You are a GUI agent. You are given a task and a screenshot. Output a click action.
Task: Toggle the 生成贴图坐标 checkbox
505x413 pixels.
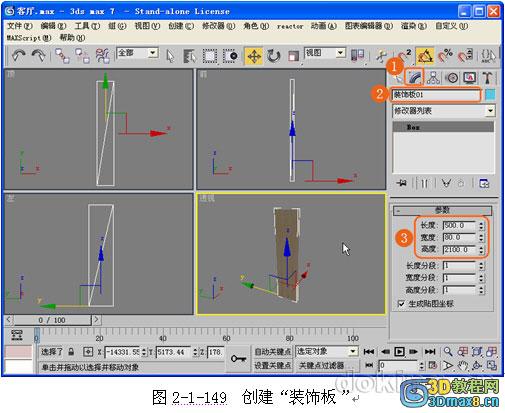coord(401,304)
